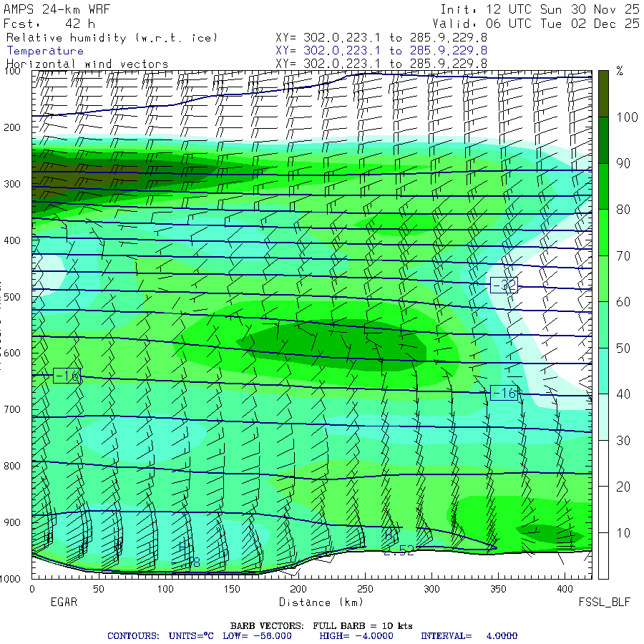644x644 pixels.
Task: Select the 'Relative humidity (w.r.t. ice)' label
Action: [x=112, y=38]
